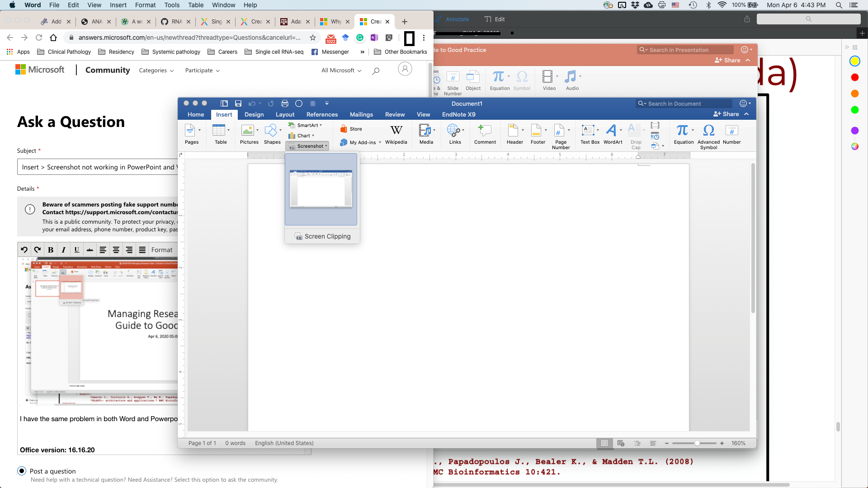Insert a Table in Word
868x488 pixels.
point(221,134)
